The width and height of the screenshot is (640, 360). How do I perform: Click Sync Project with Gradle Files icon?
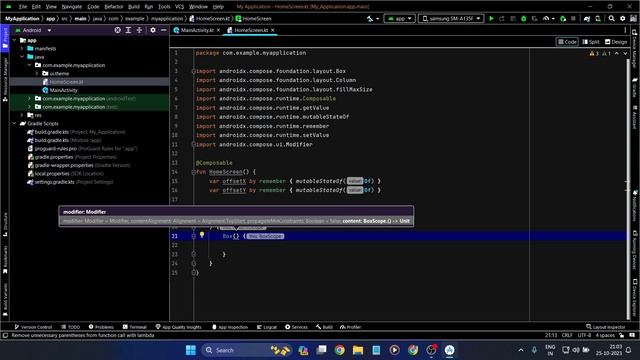pyautogui.click(x=587, y=18)
